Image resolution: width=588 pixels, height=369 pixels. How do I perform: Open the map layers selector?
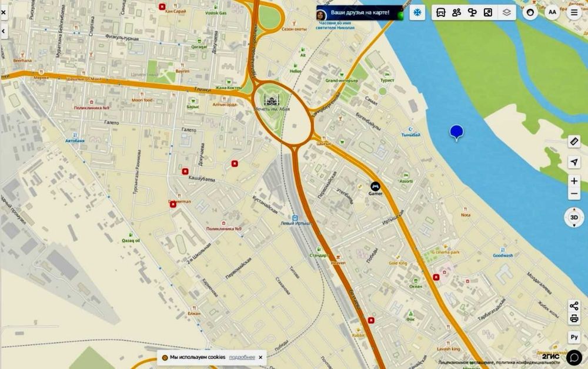[x=507, y=13]
